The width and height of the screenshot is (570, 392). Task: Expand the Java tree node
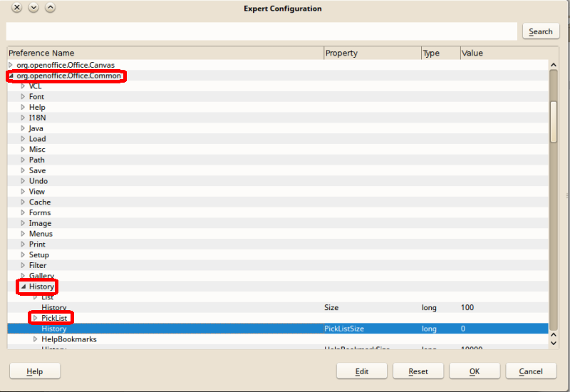(23, 128)
